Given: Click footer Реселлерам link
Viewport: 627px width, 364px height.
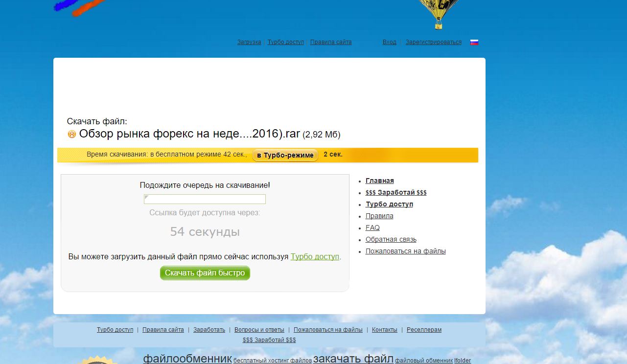Looking at the screenshot, I should 424,330.
